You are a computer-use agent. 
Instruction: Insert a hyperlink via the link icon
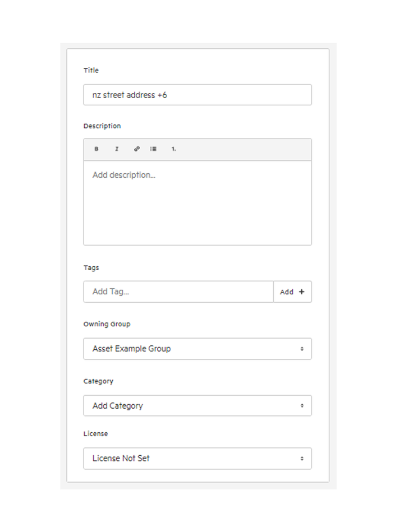pyautogui.click(x=136, y=149)
